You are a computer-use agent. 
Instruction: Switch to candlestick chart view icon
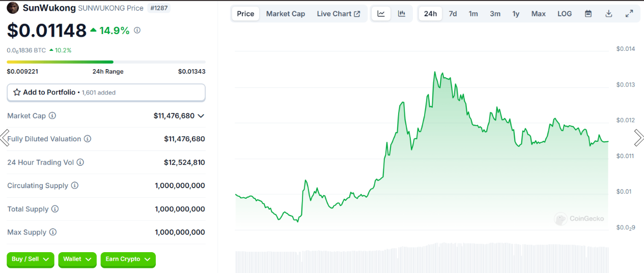pyautogui.click(x=402, y=14)
